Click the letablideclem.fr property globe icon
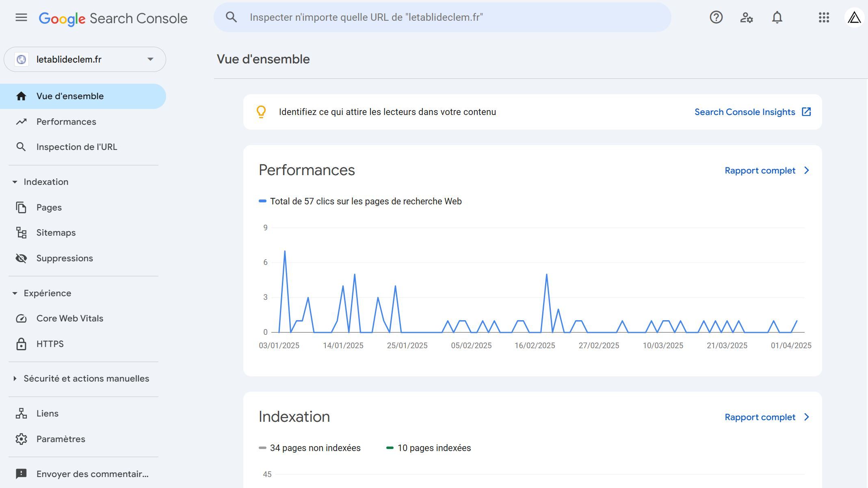 [x=22, y=59]
